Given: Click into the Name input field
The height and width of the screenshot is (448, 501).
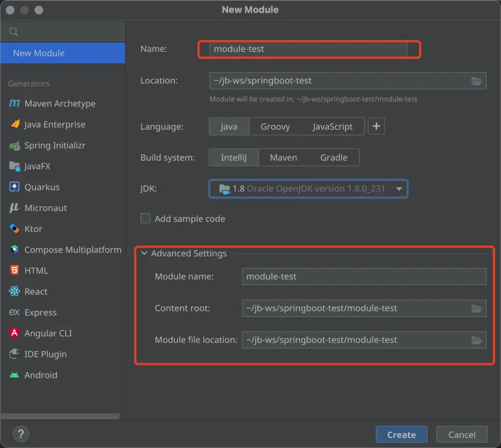Looking at the screenshot, I should click(x=308, y=49).
